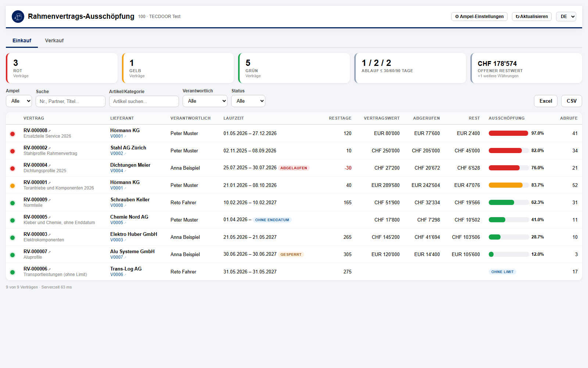Viewport: 588px width, 368px height.
Task: Open external link icon beside RV-000009
Action: click(x=50, y=200)
